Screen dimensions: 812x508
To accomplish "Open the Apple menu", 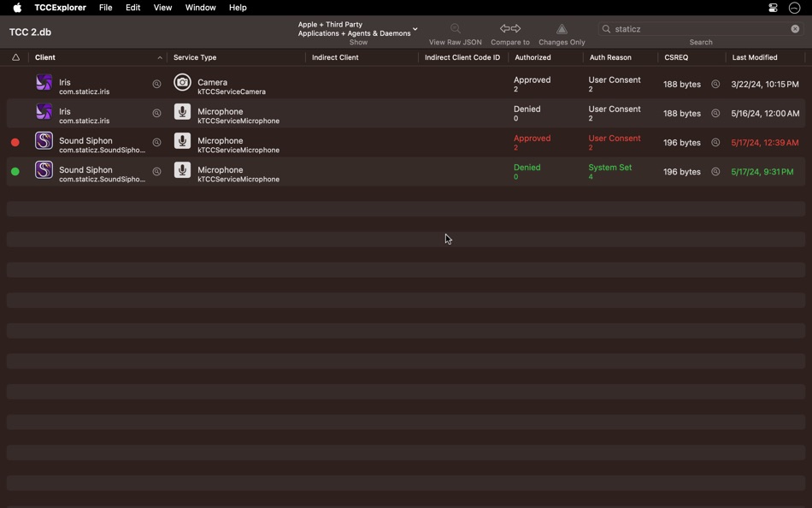I will click(x=17, y=7).
